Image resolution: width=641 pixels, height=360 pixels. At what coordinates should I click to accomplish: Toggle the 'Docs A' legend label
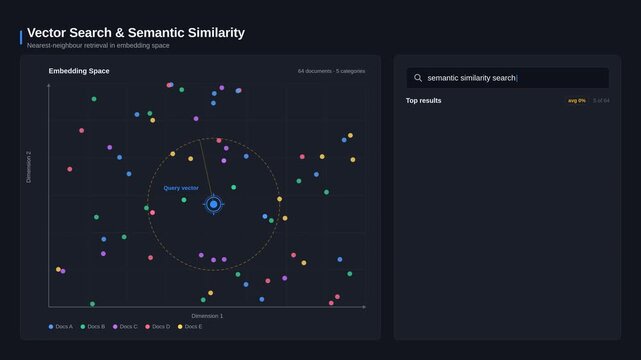pyautogui.click(x=64, y=326)
